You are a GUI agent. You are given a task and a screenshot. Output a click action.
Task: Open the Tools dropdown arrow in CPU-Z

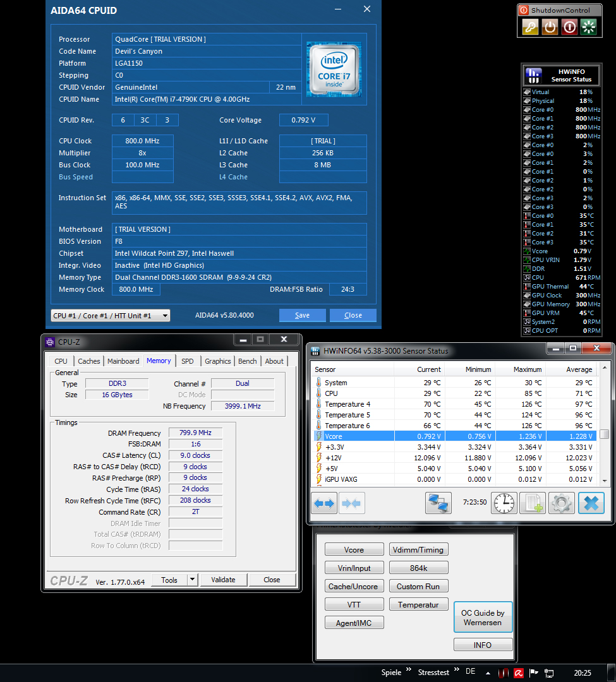(x=193, y=579)
